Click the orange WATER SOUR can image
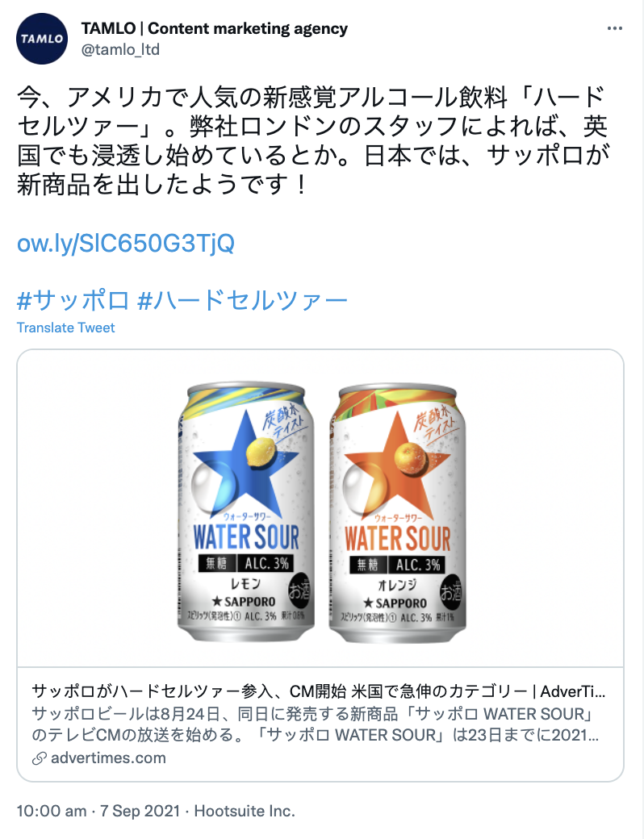 click(x=397, y=512)
